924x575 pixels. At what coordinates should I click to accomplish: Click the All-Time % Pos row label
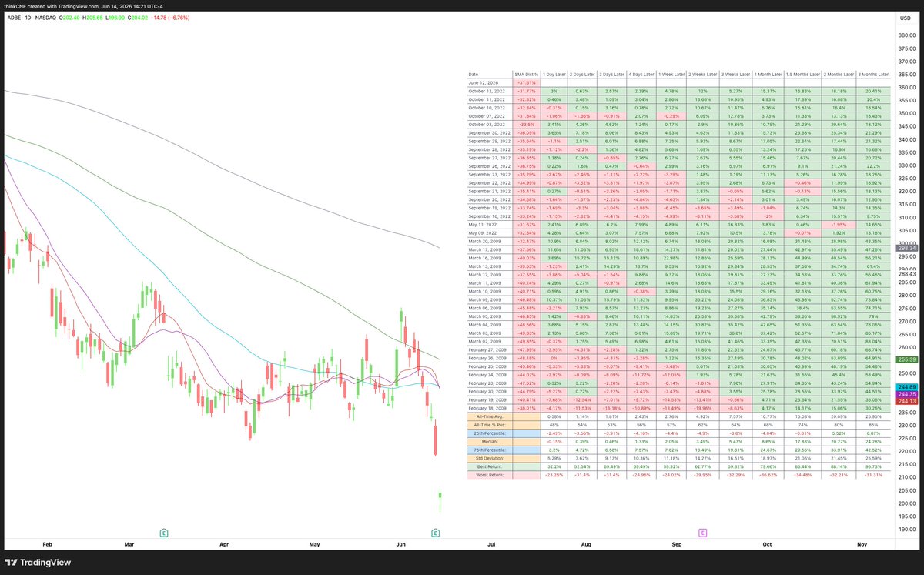[490, 425]
